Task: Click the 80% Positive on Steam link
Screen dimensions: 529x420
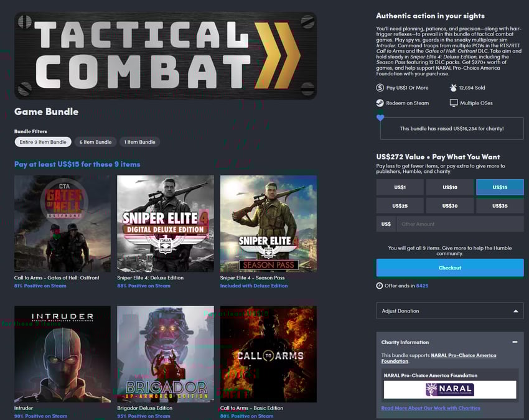Action: click(x=246, y=416)
